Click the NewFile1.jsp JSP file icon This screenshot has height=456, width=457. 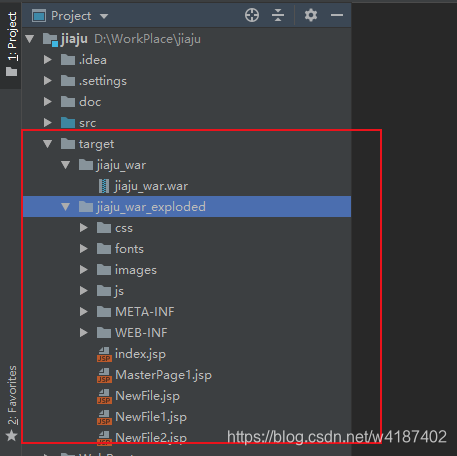click(x=104, y=417)
